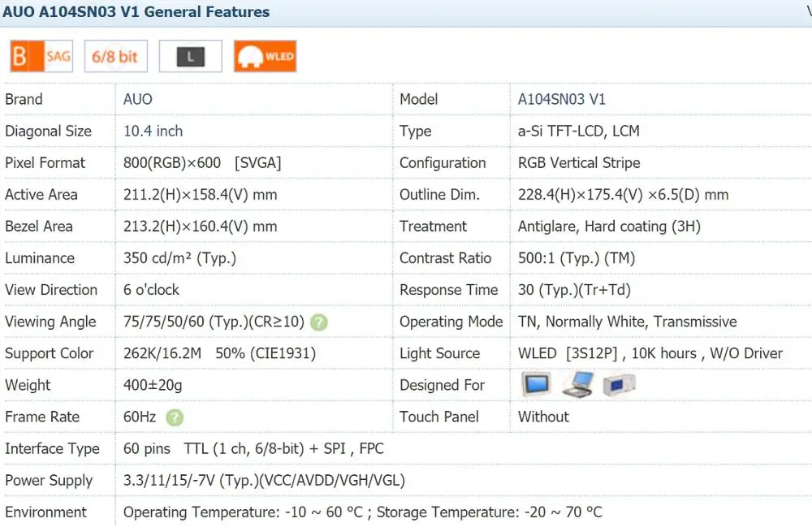Click the Support Color row label
812x527 pixels.
click(x=50, y=353)
